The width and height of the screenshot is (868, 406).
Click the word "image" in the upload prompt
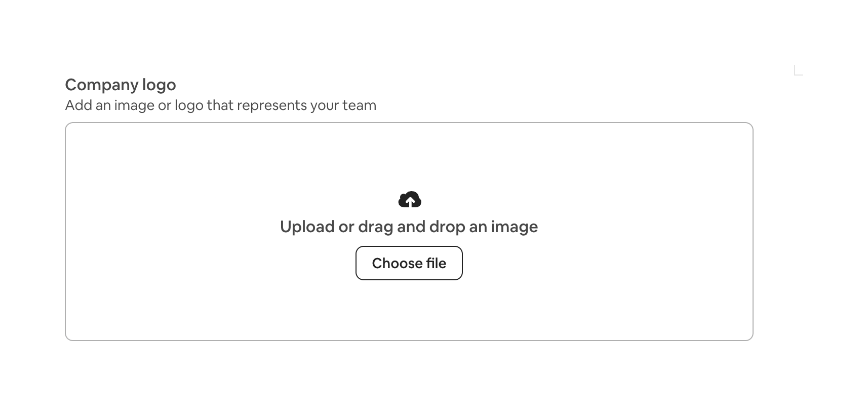click(x=514, y=227)
